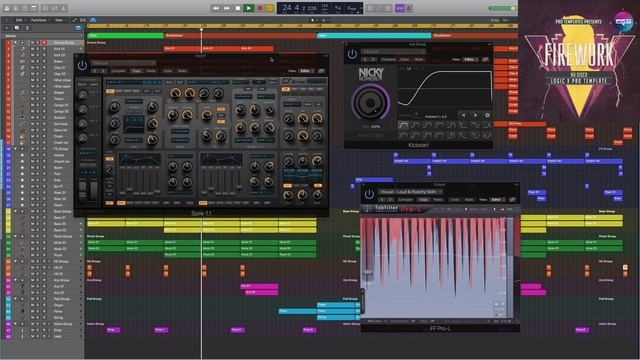Click the Spire next preset arrow button
The height and width of the screenshot is (360, 640).
tap(103, 71)
